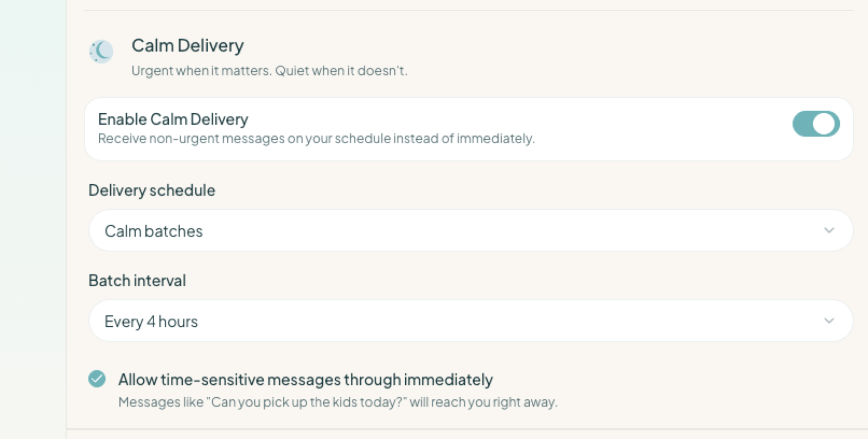
Task: Click the description under Enable Calm Delivery
Action: (316, 139)
